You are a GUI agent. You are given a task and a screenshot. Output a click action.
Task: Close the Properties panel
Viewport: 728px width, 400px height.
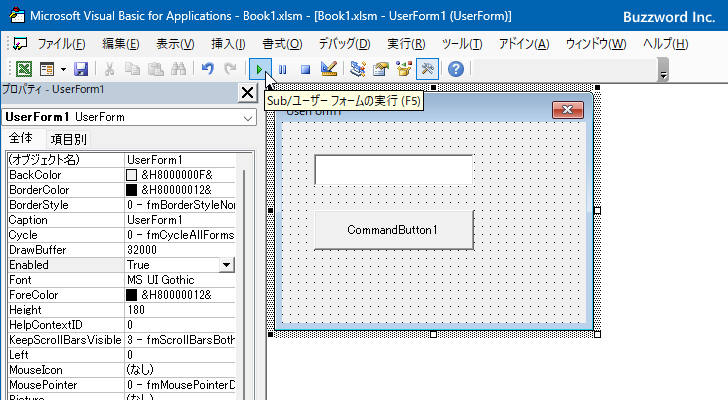pos(247,93)
